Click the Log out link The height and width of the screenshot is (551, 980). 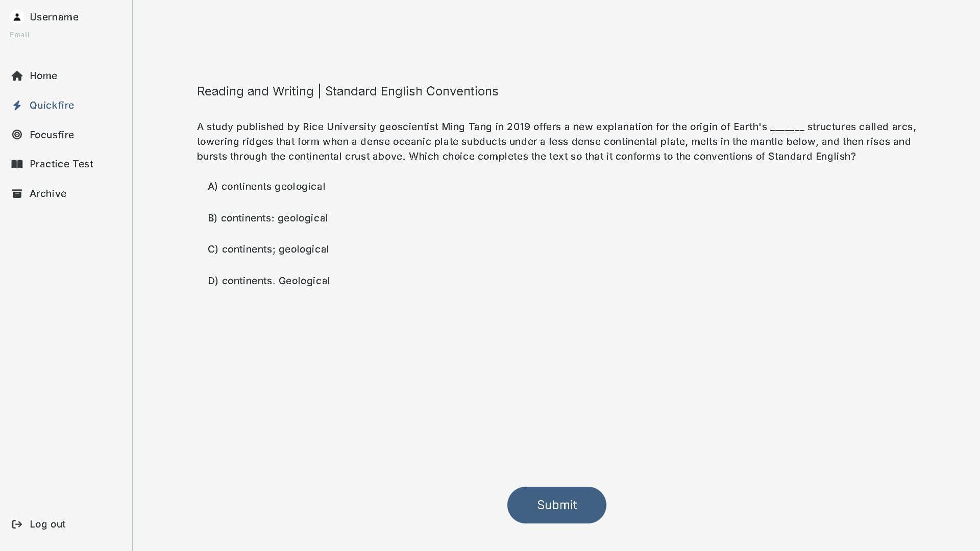(47, 524)
